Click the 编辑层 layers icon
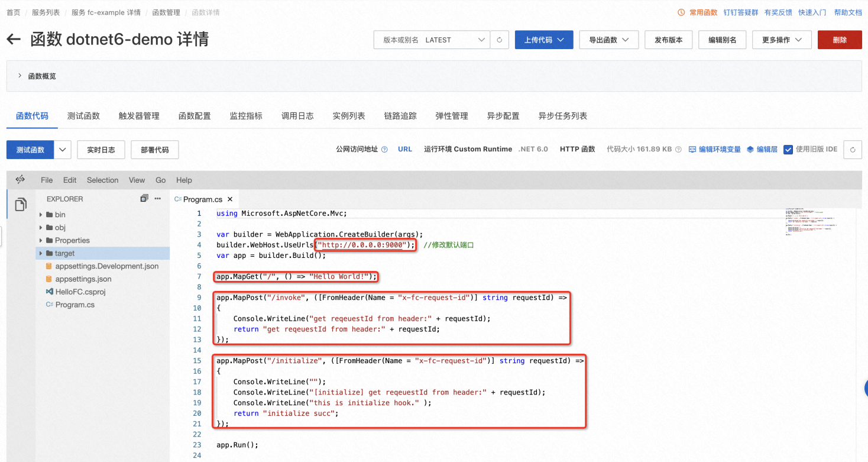 (750, 150)
